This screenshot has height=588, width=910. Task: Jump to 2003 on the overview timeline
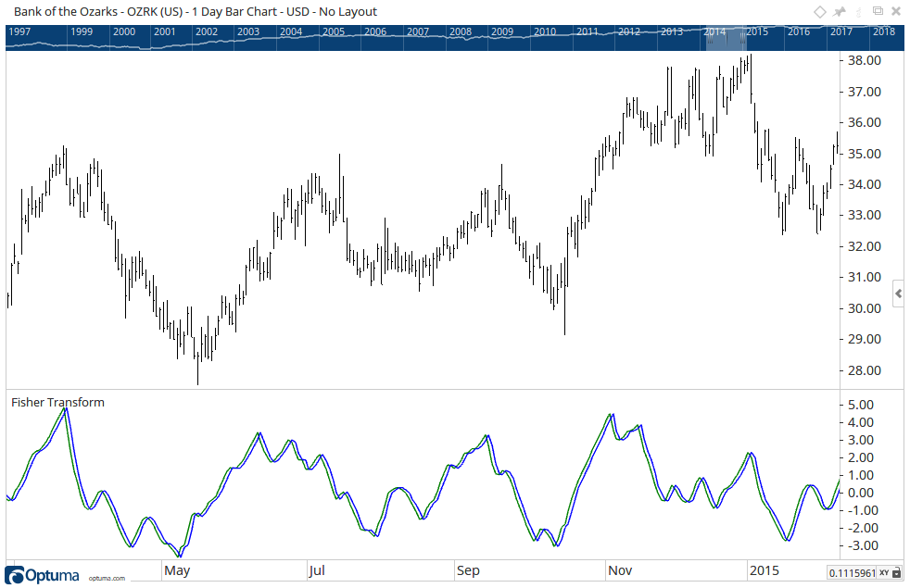(x=248, y=31)
